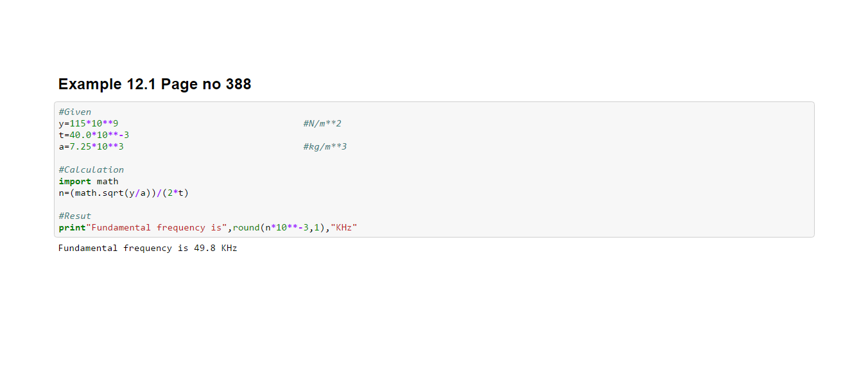Click the '#Resut' comment line
The height and width of the screenshot is (373, 868).
pos(75,216)
